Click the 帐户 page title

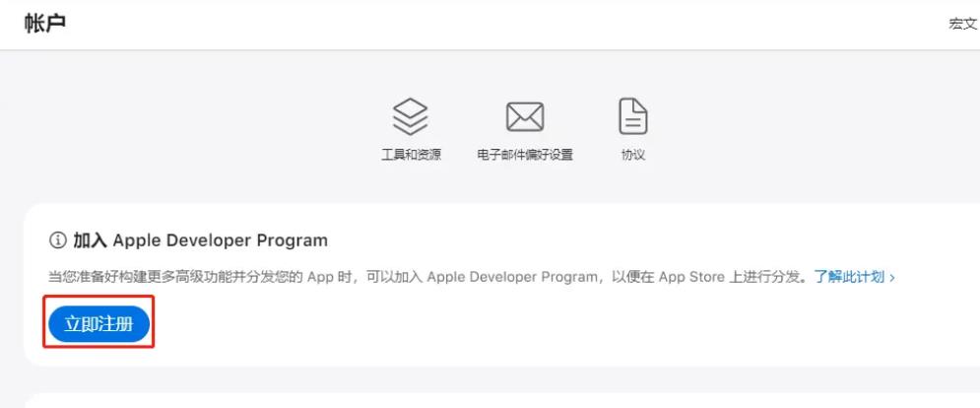(x=45, y=24)
